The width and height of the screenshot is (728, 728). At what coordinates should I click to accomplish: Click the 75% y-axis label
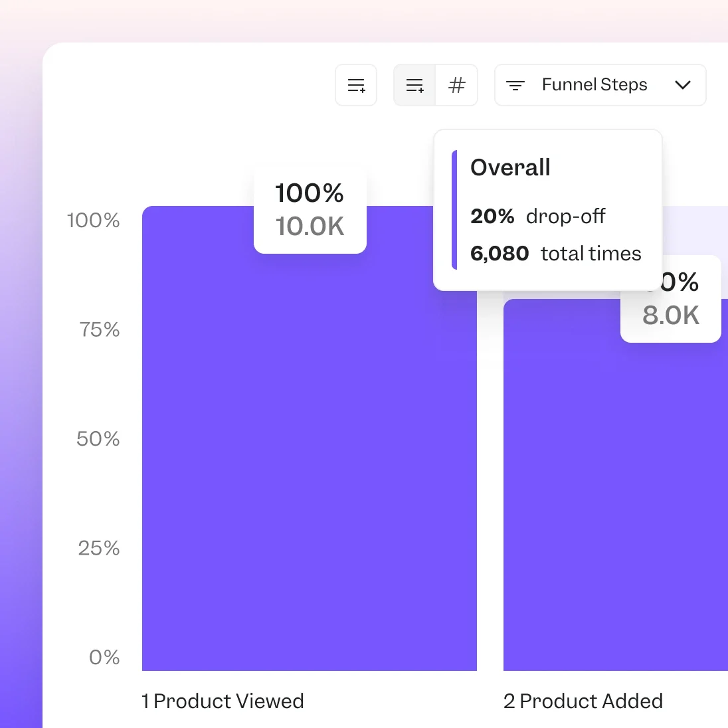click(x=100, y=329)
